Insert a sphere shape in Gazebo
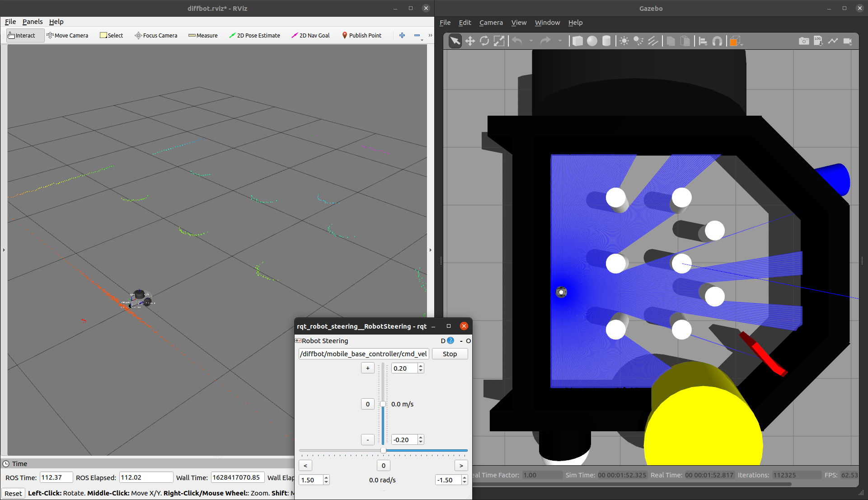Image resolution: width=868 pixels, height=500 pixels. coord(592,41)
